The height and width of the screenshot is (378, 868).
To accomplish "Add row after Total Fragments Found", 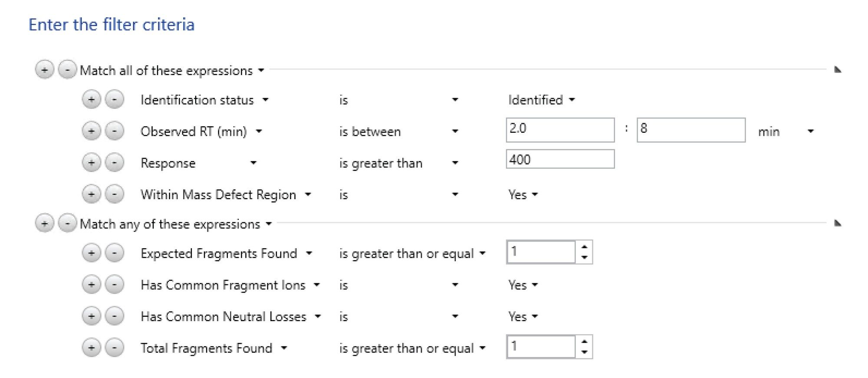I will (91, 348).
